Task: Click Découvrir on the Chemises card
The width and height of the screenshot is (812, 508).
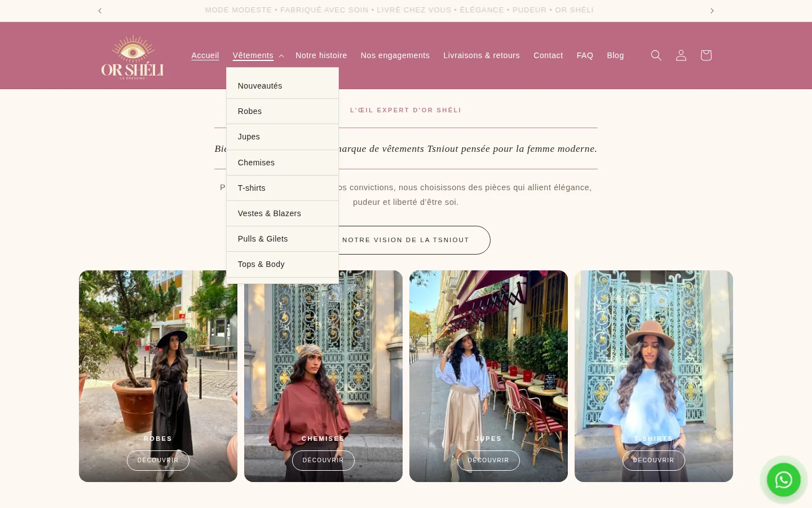Action: pos(323,460)
